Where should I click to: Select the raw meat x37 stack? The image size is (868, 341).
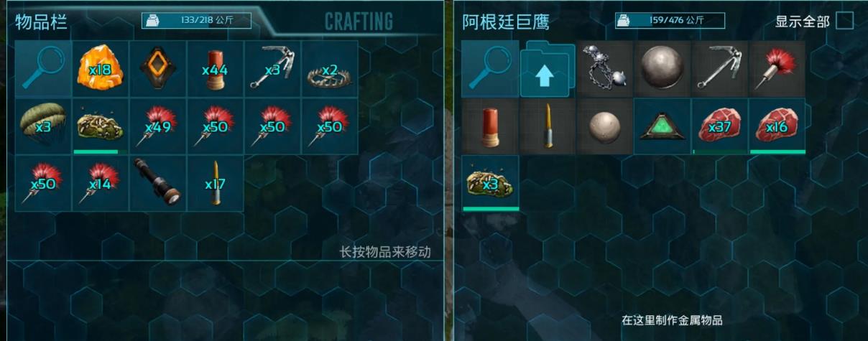tap(720, 126)
